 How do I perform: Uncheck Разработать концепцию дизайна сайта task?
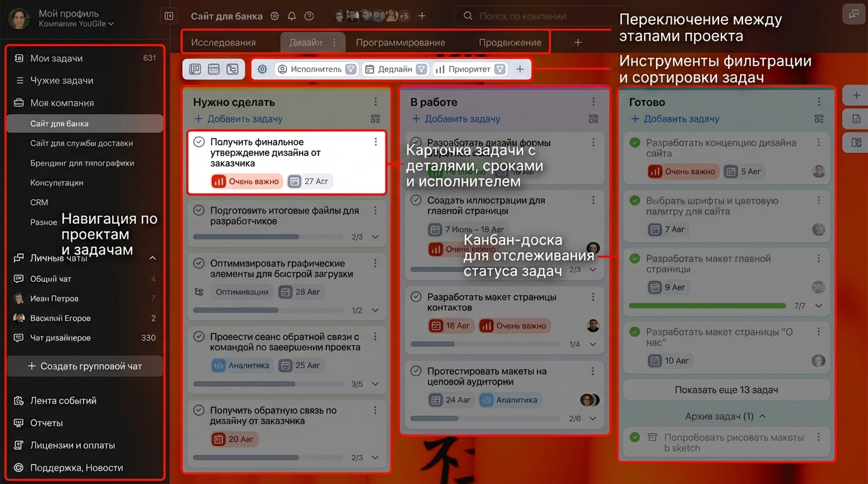tap(635, 143)
